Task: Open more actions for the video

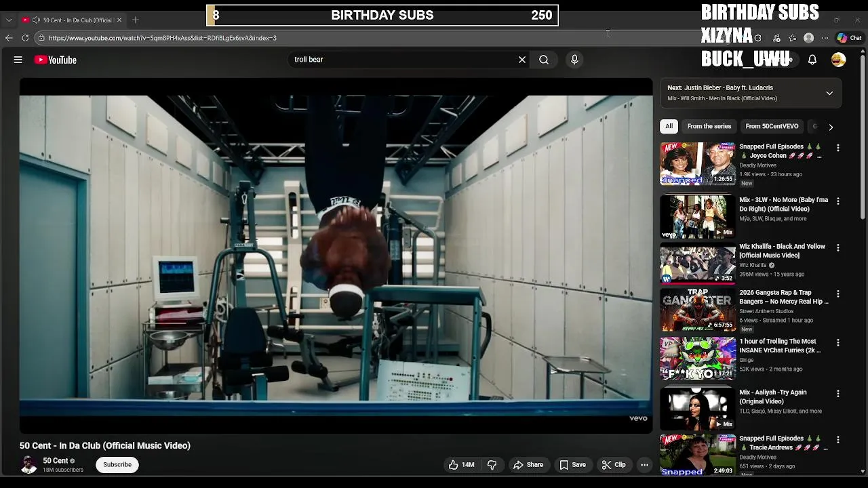Action: (x=645, y=464)
